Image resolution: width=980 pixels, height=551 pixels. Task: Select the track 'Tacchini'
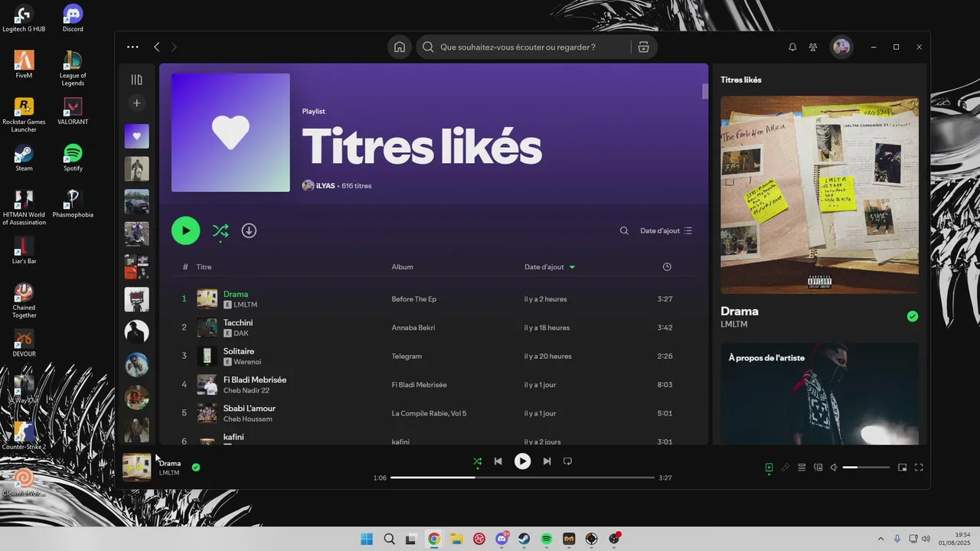point(238,323)
